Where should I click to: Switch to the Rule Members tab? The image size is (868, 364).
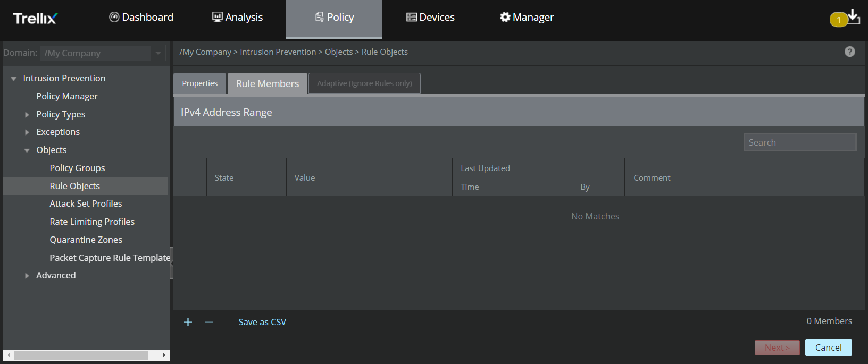coord(268,83)
